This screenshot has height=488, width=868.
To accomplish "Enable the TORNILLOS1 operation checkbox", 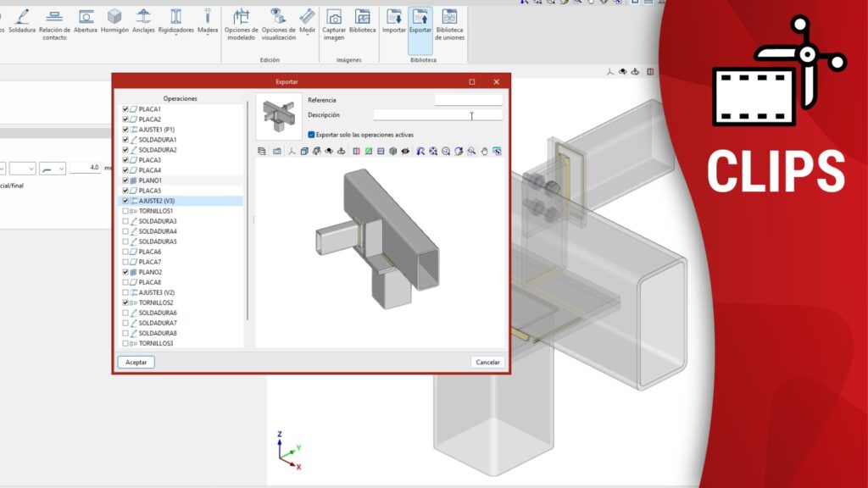I will (126, 211).
